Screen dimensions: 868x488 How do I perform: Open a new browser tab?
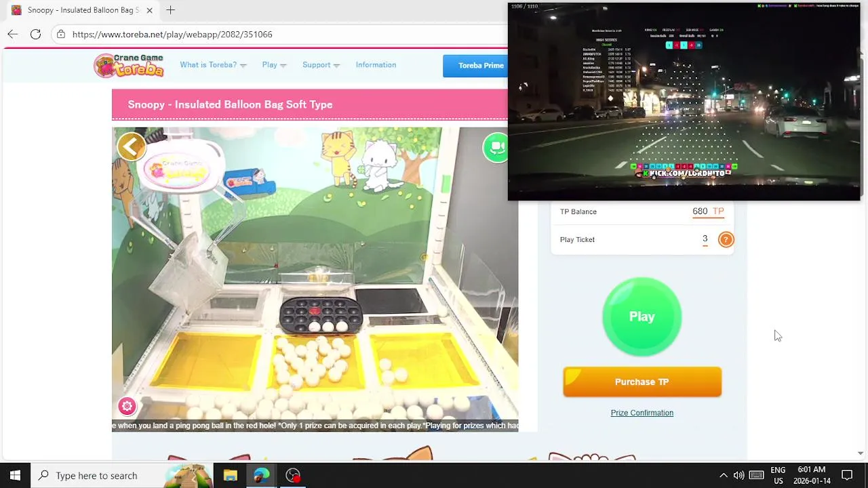(x=170, y=10)
